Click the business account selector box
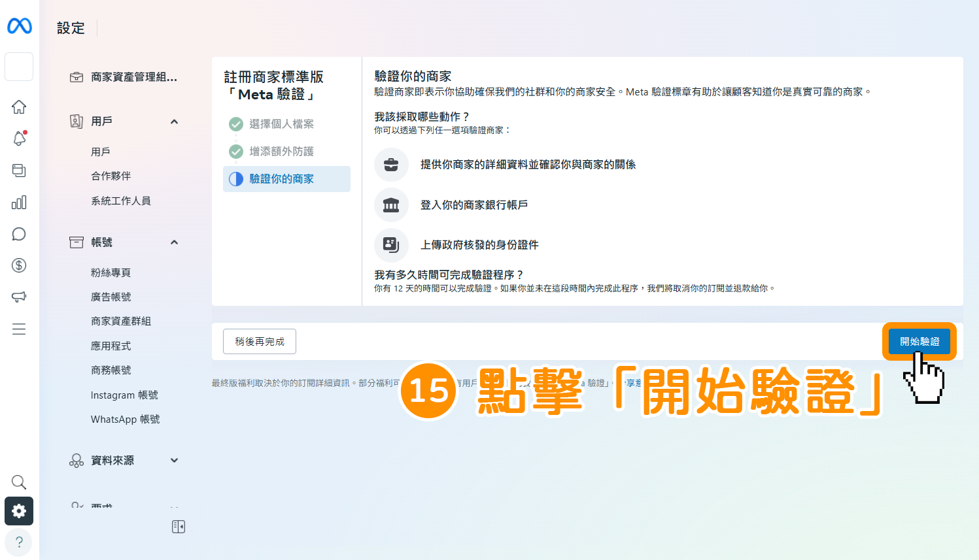The image size is (979, 560). [x=19, y=67]
